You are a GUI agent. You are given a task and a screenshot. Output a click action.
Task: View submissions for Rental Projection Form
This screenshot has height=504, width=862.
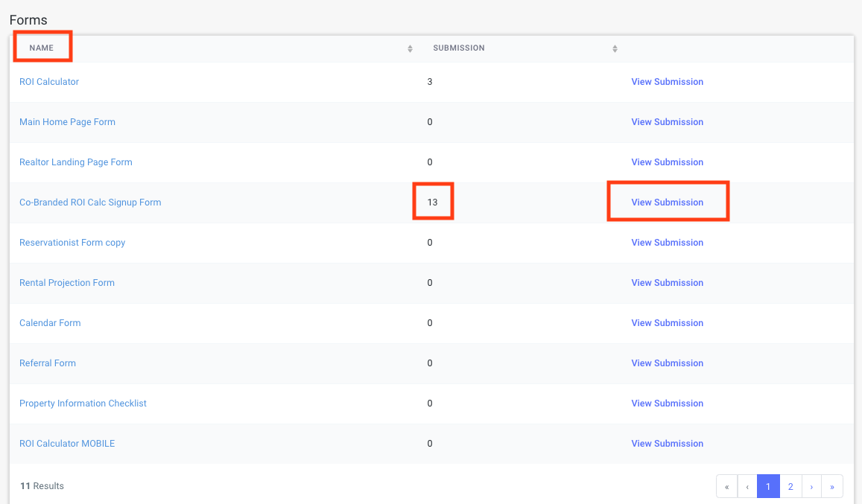[667, 283]
